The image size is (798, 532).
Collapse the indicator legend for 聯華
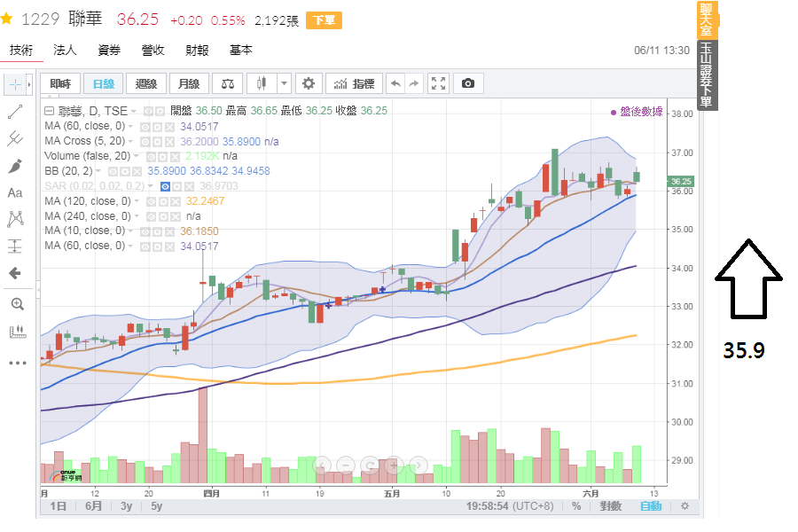pyautogui.click(x=50, y=111)
